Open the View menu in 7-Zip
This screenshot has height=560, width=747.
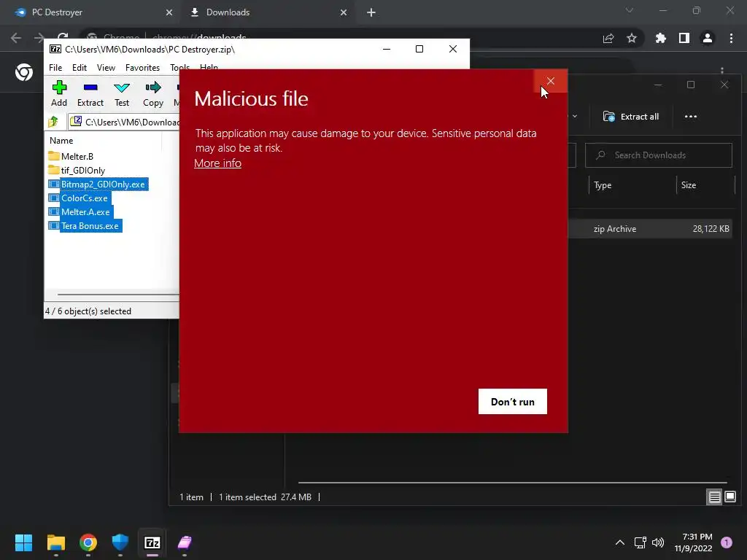click(106, 68)
